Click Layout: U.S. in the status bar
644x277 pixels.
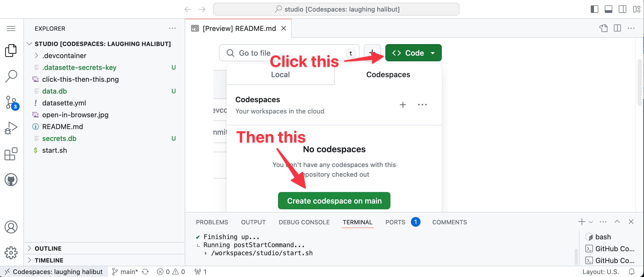601,272
